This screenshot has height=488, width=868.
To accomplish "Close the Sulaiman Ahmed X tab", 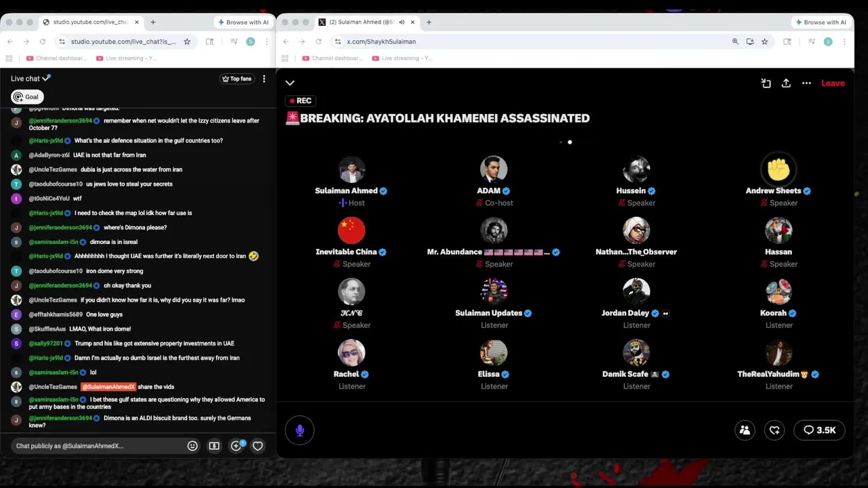I will click(412, 22).
